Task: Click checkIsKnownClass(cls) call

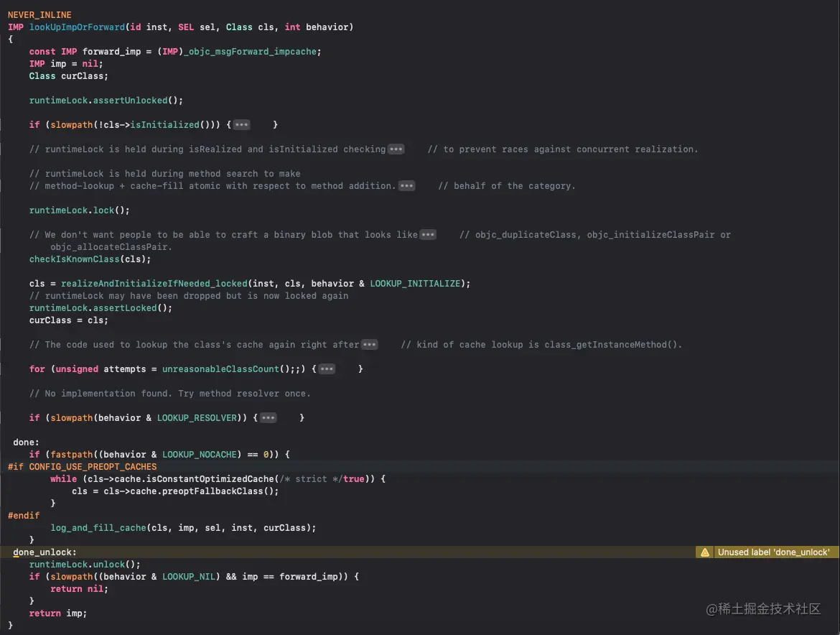Action: tap(90, 259)
